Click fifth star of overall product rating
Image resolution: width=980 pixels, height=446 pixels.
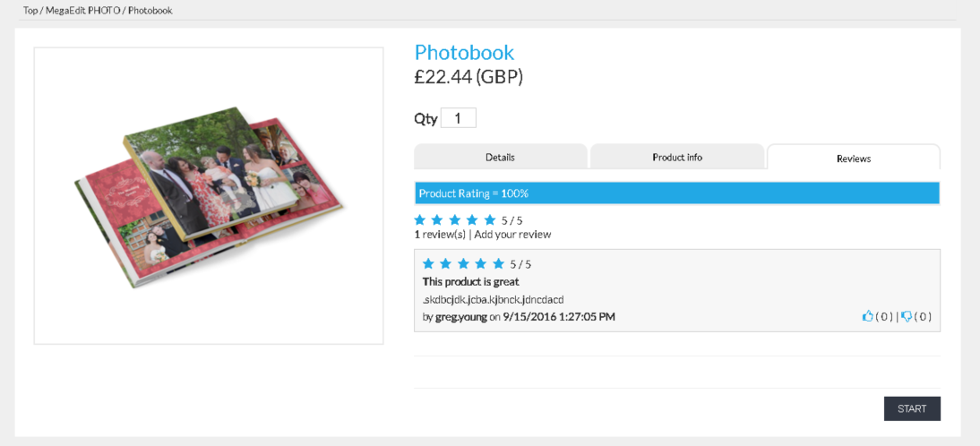pos(490,220)
